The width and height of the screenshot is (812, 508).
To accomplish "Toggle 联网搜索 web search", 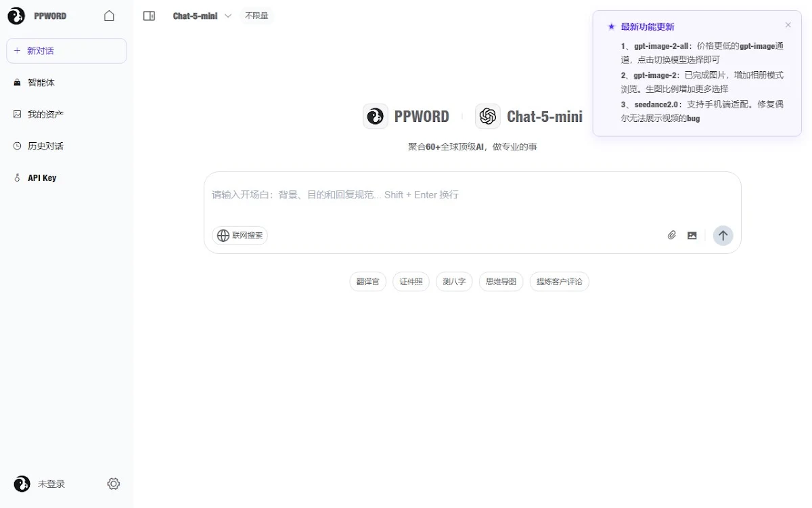I will tap(240, 236).
